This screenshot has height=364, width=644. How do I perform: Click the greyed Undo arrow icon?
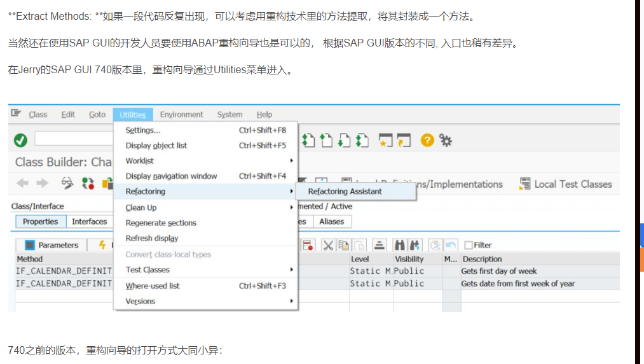pyautogui.click(x=451, y=245)
